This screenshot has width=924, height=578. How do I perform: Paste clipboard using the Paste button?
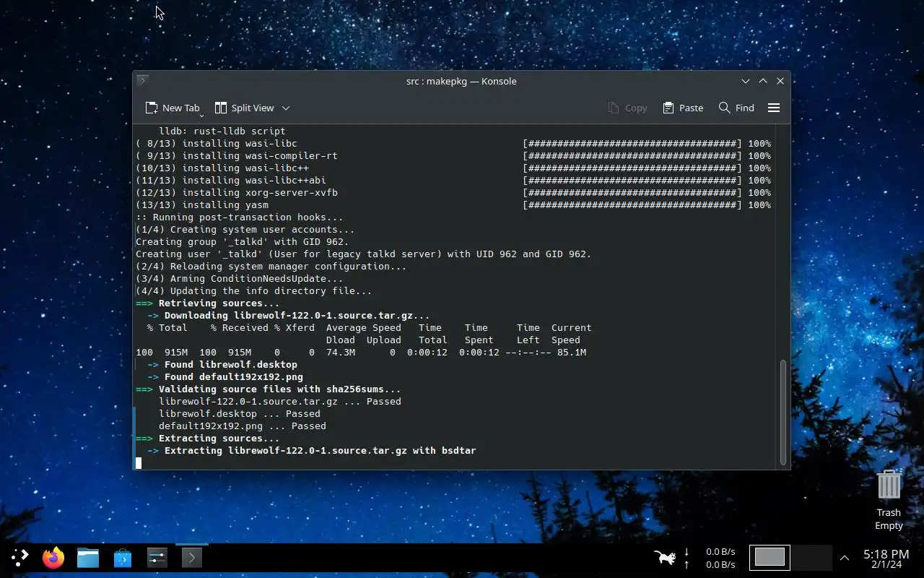pyautogui.click(x=682, y=108)
